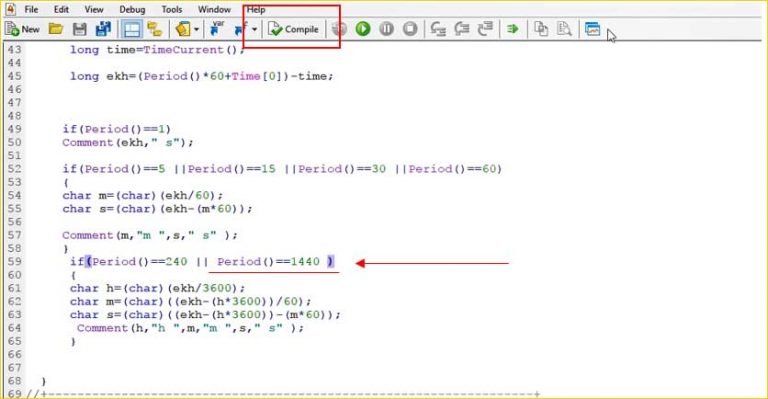Open the Tools menu

click(171, 9)
